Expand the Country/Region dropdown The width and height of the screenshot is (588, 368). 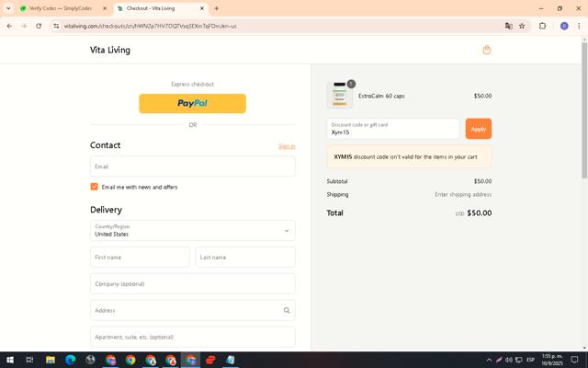(x=192, y=231)
